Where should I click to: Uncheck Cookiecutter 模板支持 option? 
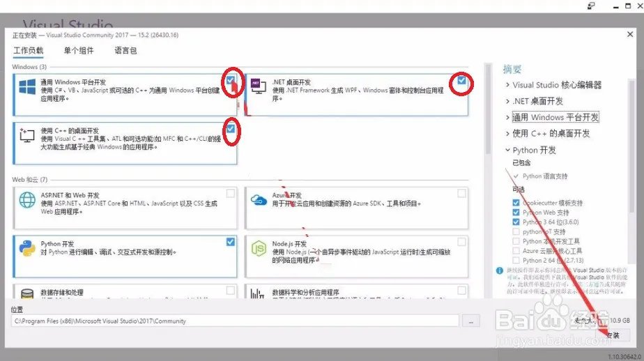click(516, 203)
